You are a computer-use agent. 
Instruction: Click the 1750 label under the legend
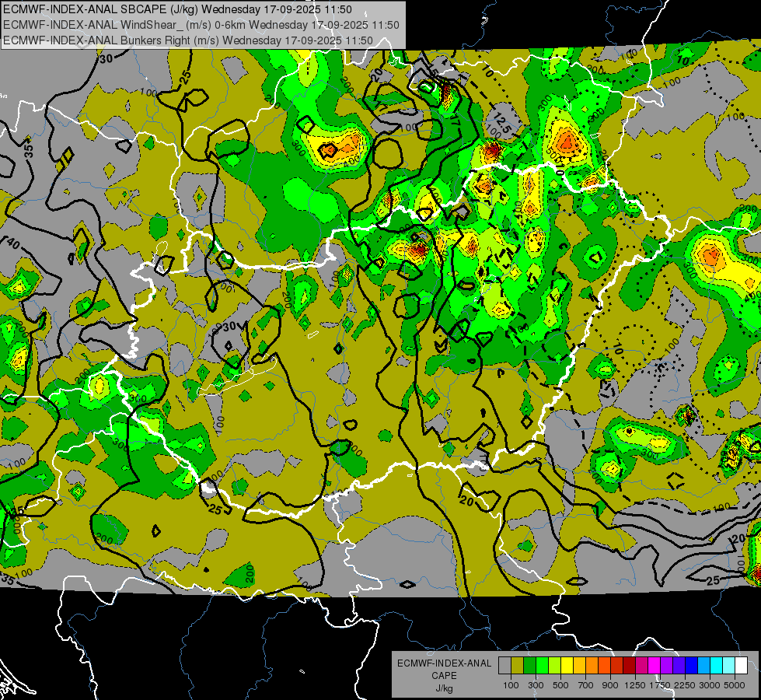[660, 685]
